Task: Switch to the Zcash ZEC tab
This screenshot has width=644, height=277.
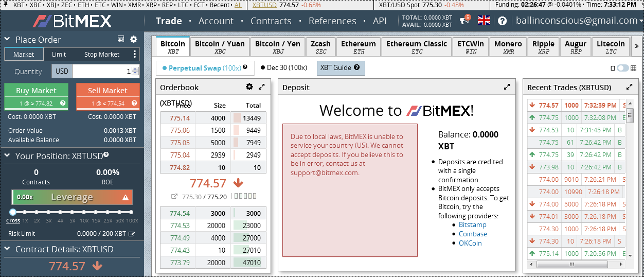Action: [x=320, y=47]
